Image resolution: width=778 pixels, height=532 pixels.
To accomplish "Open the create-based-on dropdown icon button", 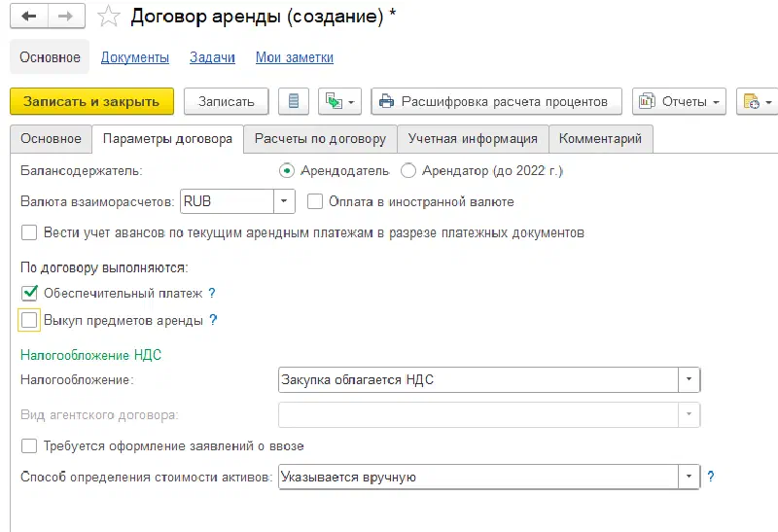I will tap(339, 101).
